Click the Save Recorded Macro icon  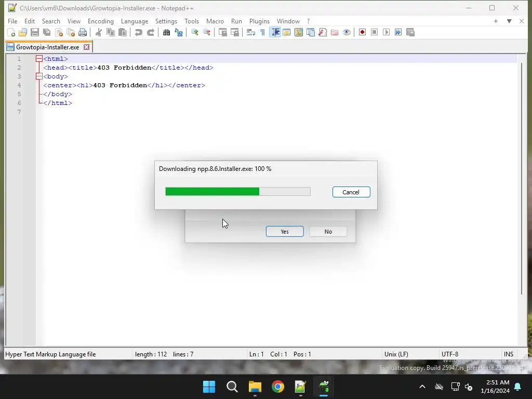pos(410,32)
